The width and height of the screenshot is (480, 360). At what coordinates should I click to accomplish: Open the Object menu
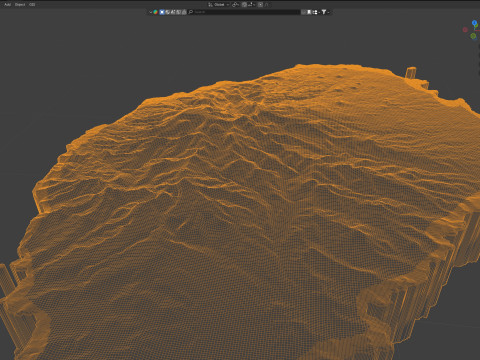pos(20,5)
